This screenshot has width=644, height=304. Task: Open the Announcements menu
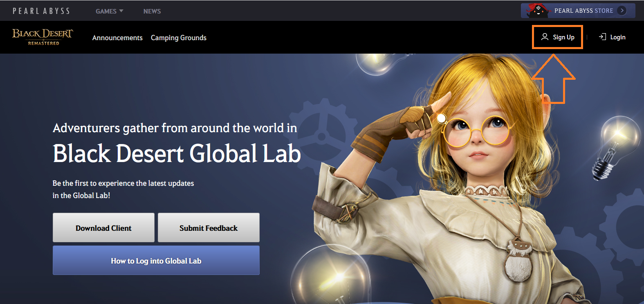pyautogui.click(x=117, y=38)
